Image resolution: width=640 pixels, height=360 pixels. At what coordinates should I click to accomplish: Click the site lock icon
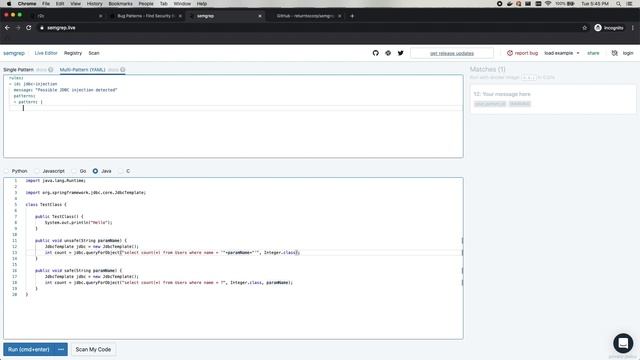click(x=42, y=28)
